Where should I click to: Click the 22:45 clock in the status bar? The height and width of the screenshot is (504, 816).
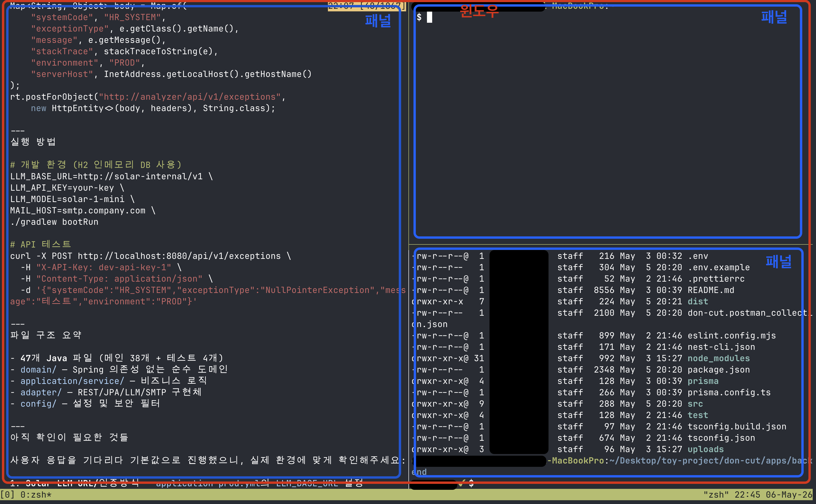tap(747, 495)
